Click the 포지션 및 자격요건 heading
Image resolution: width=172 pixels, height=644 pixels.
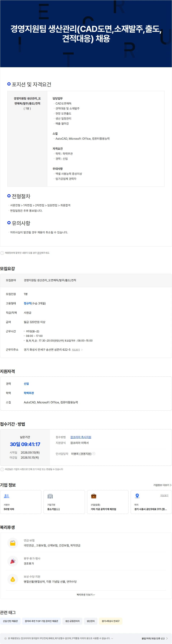point(32,84)
